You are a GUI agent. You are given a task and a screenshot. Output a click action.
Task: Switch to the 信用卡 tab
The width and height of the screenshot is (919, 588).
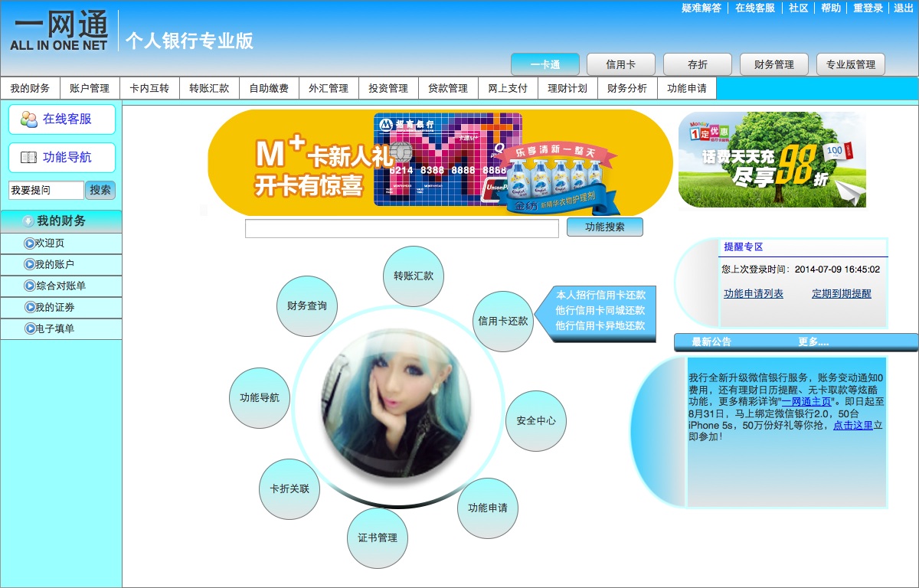click(x=621, y=64)
